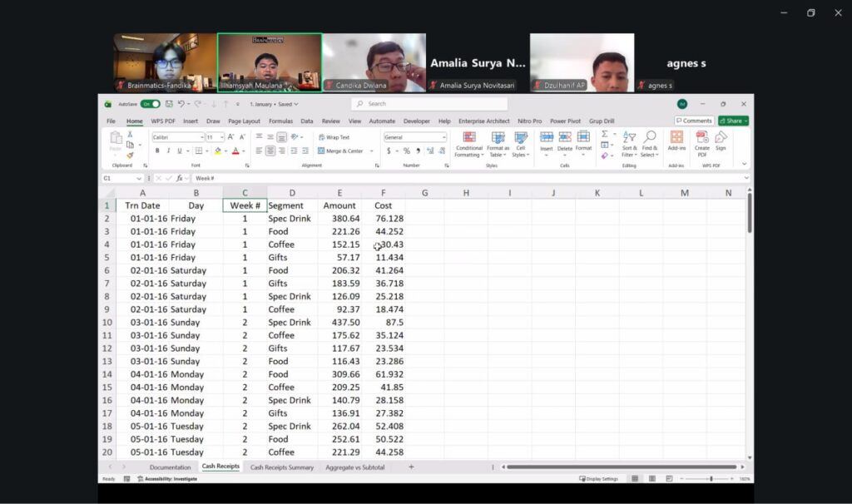Apply bold formatting with the B icon
The image size is (852, 504).
(x=157, y=151)
